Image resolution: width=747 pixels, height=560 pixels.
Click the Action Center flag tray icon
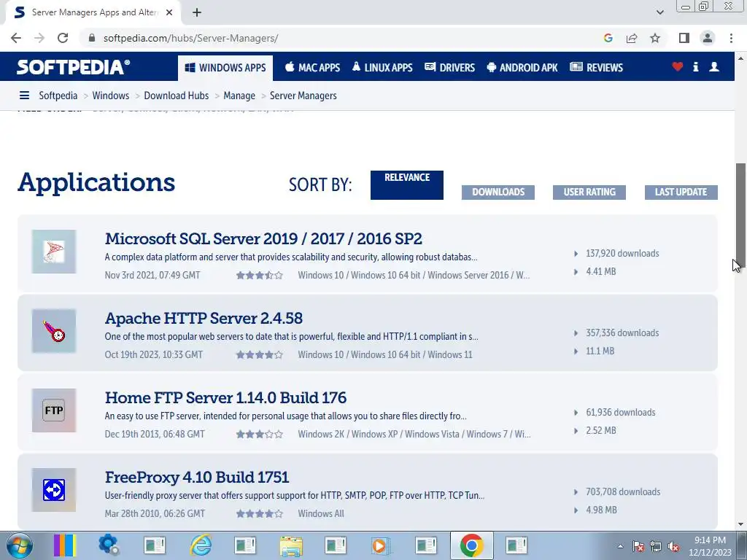[638, 547]
